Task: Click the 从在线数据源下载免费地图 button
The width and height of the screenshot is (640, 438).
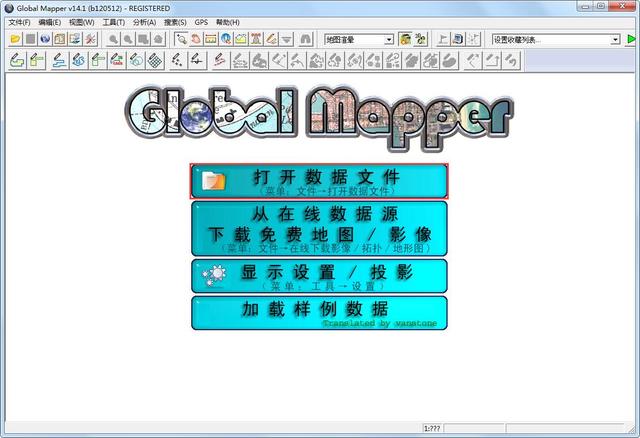Action: pos(319,229)
